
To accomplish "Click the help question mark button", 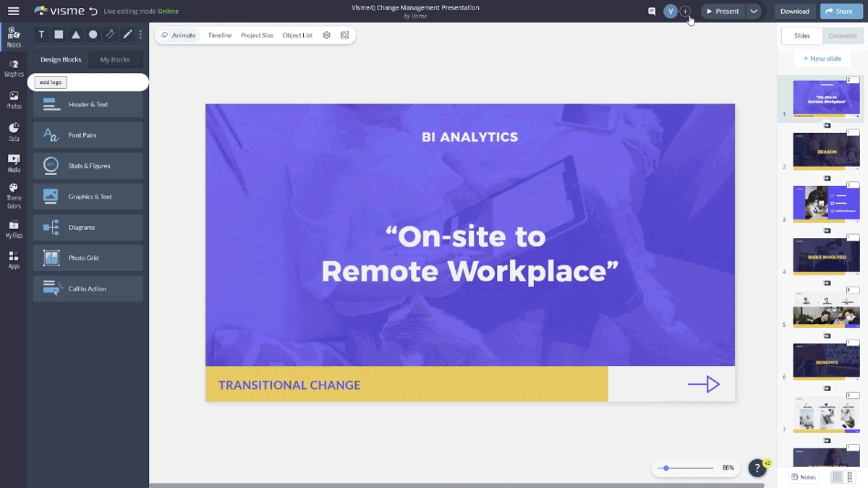I will pos(757,468).
